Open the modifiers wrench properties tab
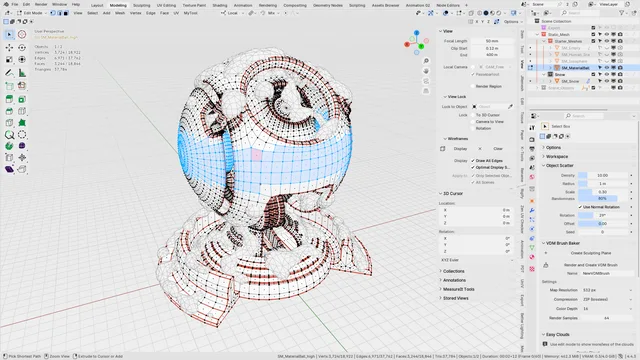Screen dimensions: 640x360 532,210
